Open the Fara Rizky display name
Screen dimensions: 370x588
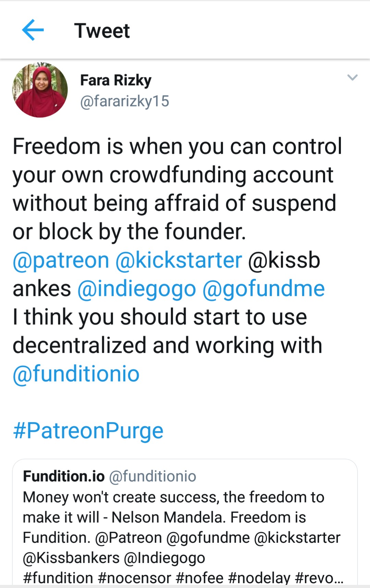tap(116, 80)
